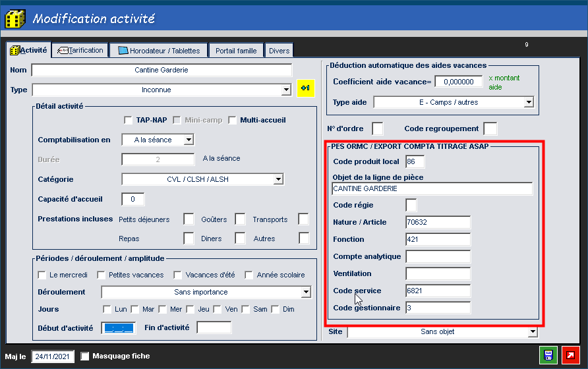This screenshot has height=369, width=588.
Task: Focus the Code service input
Action: 438,291
